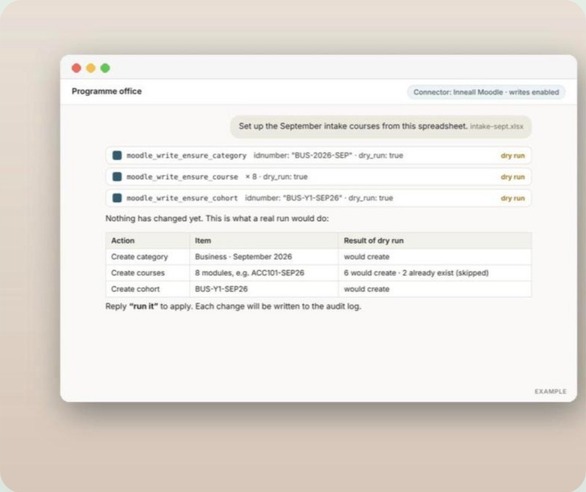Click the × 8 · dry_run: true parameter
Viewport: 586px width, 492px height.
(276, 177)
